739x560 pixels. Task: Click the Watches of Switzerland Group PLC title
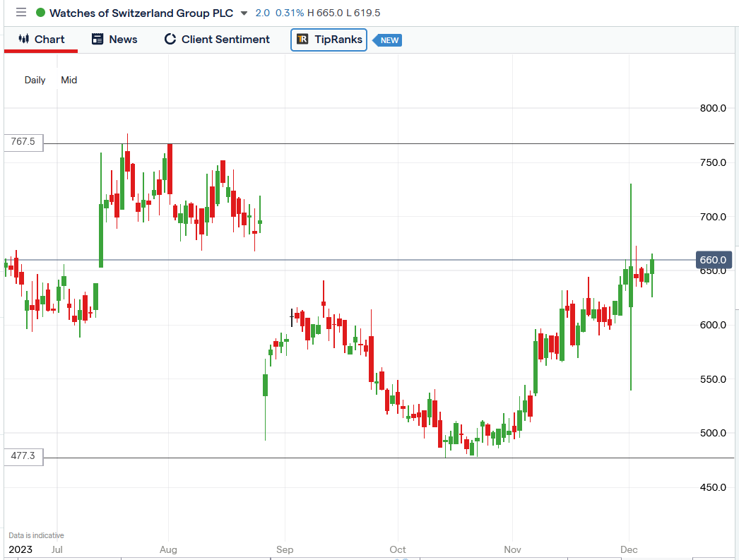tap(141, 13)
